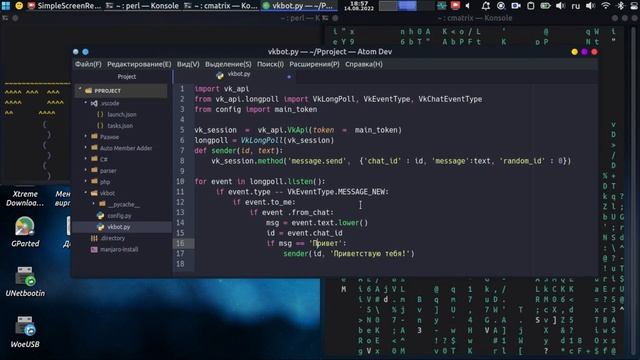Click the emoji face panel icon
The width and height of the screenshot is (640, 360).
(x=19, y=6)
